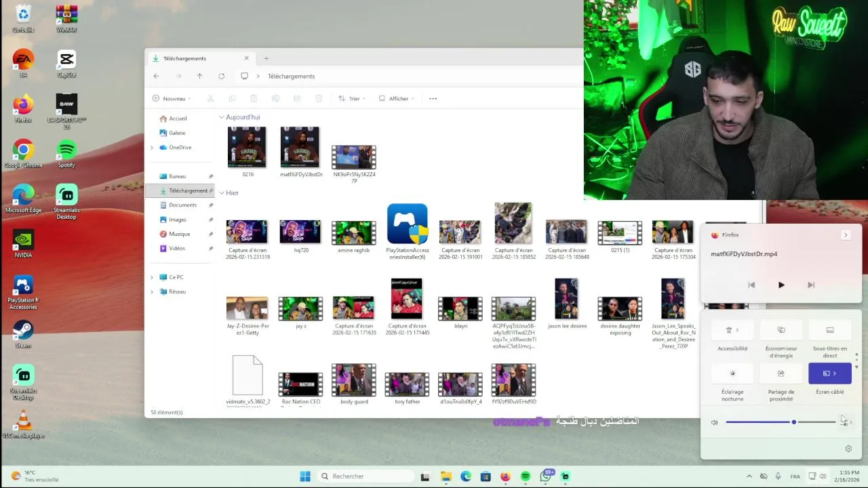The height and width of the screenshot is (488, 868).
Task: Open the Windows Start menu
Action: click(305, 476)
